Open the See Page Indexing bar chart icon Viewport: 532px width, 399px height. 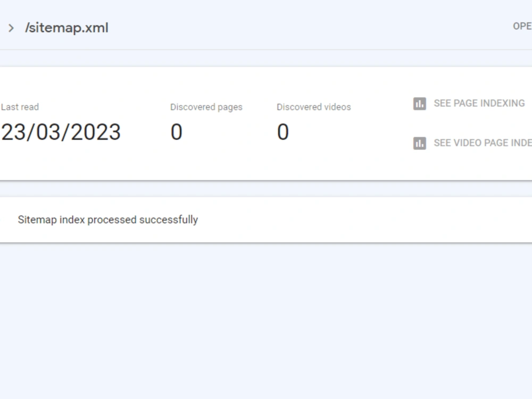[x=420, y=104]
